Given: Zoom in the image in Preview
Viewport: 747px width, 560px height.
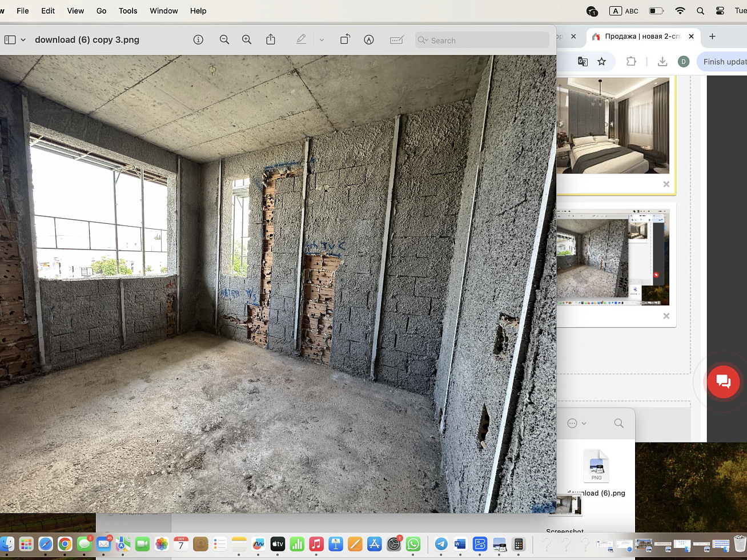Looking at the screenshot, I should (247, 39).
